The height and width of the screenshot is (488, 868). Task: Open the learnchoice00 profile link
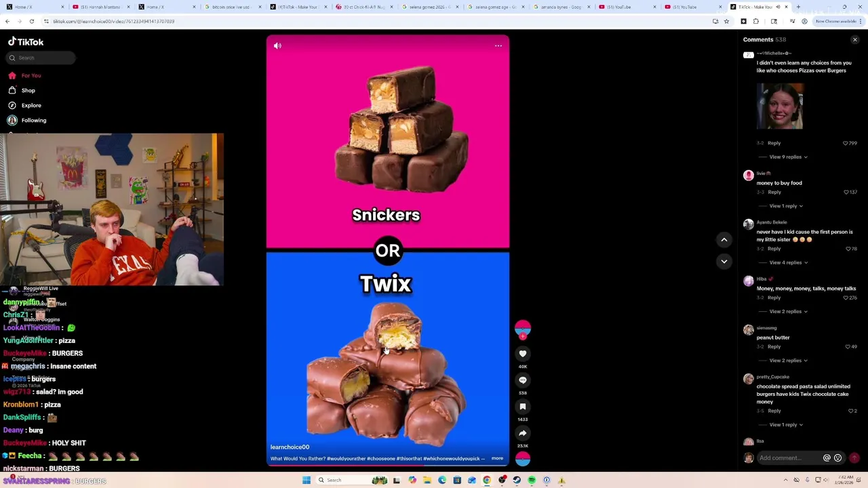click(290, 447)
